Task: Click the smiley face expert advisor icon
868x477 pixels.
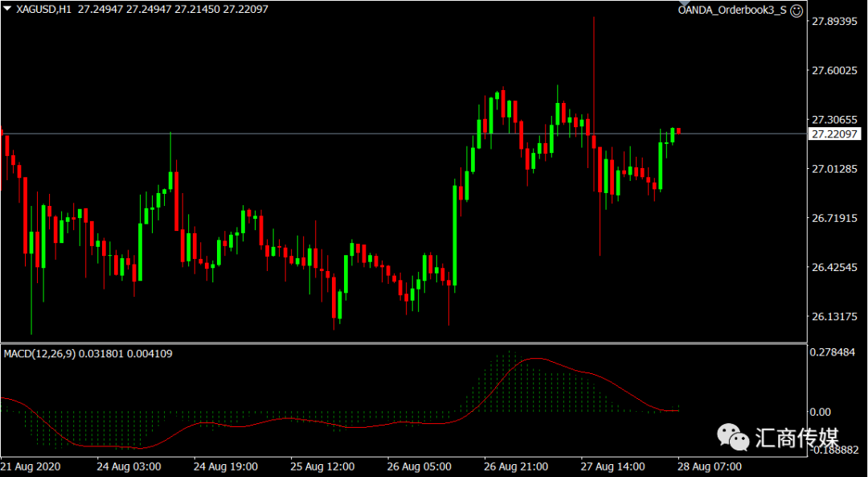Action: (796, 10)
